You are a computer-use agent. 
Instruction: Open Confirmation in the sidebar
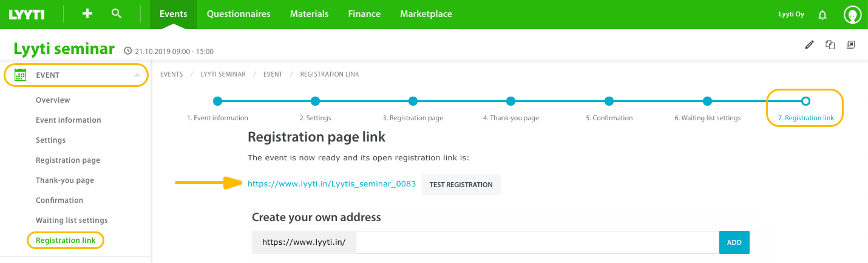pos(59,200)
